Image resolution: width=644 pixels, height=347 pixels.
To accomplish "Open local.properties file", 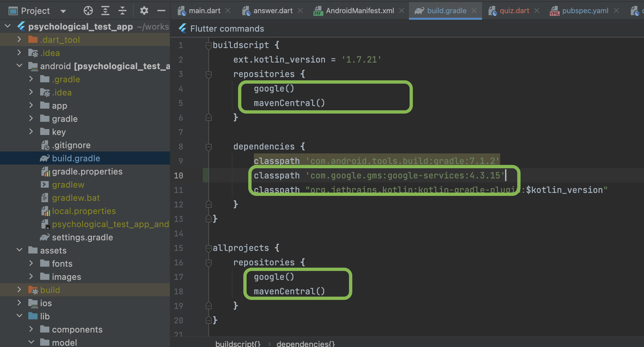I will [x=85, y=211].
